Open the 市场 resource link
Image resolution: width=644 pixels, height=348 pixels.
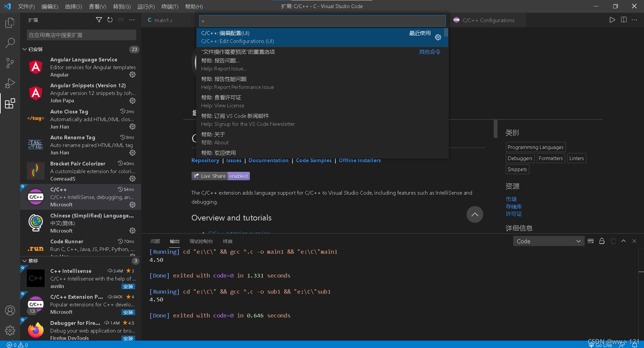[511, 199]
